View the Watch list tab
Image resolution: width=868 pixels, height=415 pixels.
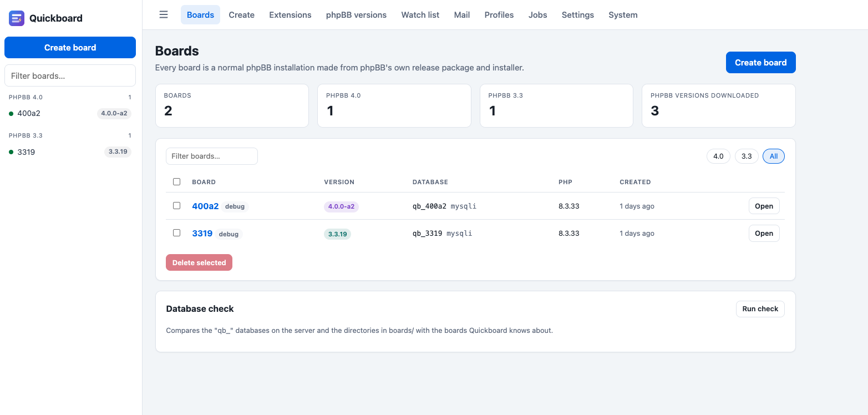click(420, 15)
